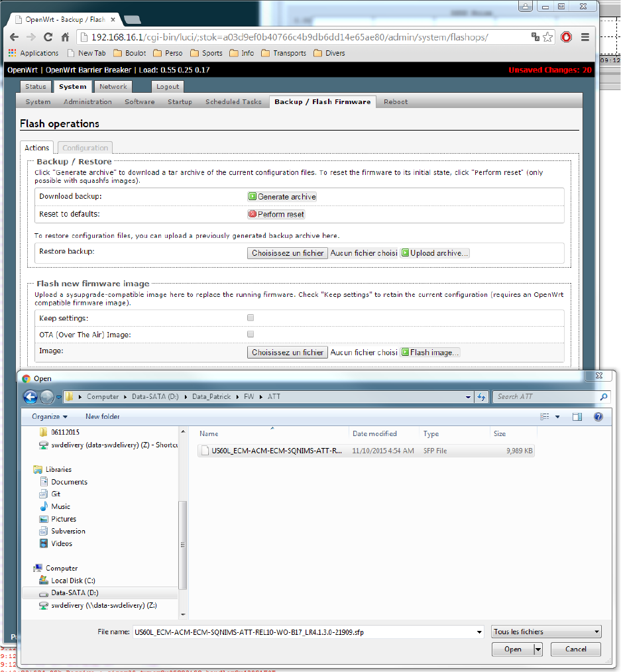Cancel the Open dialog
This screenshot has height=672, width=621.
pyautogui.click(x=575, y=649)
